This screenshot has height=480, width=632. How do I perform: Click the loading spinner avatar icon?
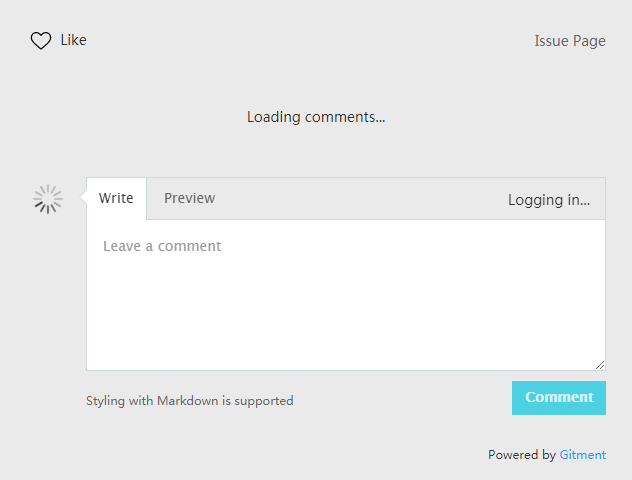point(48,199)
